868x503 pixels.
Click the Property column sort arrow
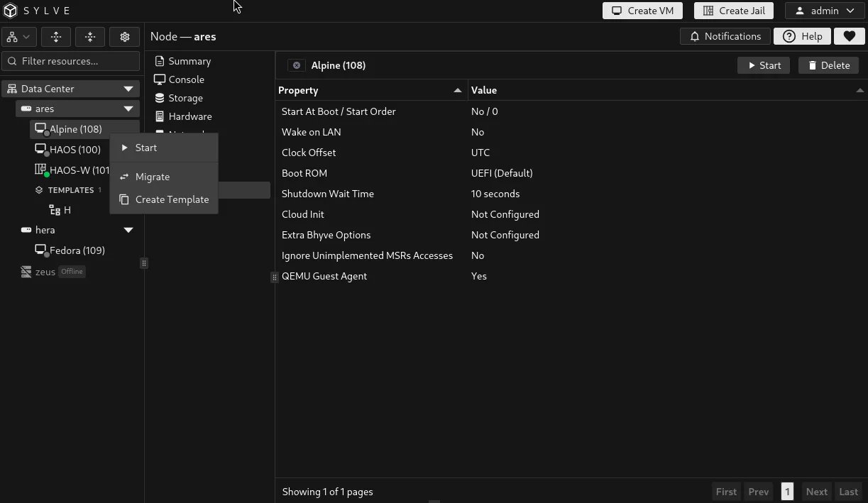[x=457, y=90]
